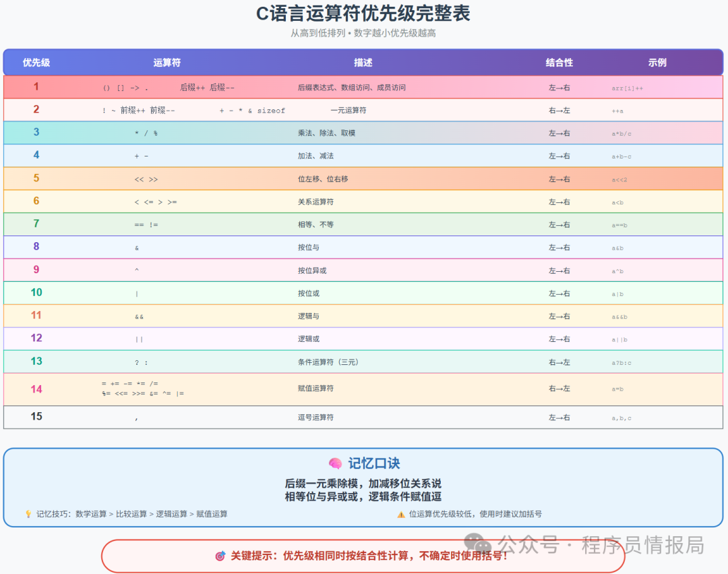The width and height of the screenshot is (728, 574).
Task: Click the note 位运算优先级较低，使用时建议加括号
Action: click(x=475, y=513)
